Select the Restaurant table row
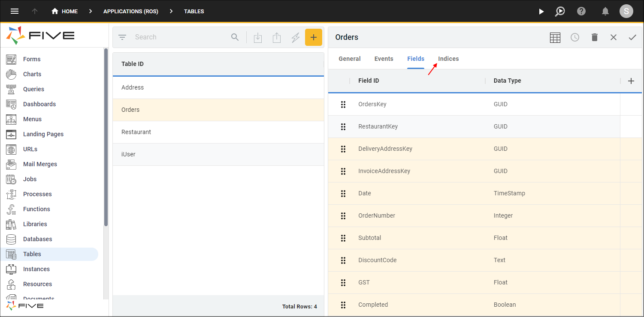The image size is (644, 317). (x=218, y=132)
